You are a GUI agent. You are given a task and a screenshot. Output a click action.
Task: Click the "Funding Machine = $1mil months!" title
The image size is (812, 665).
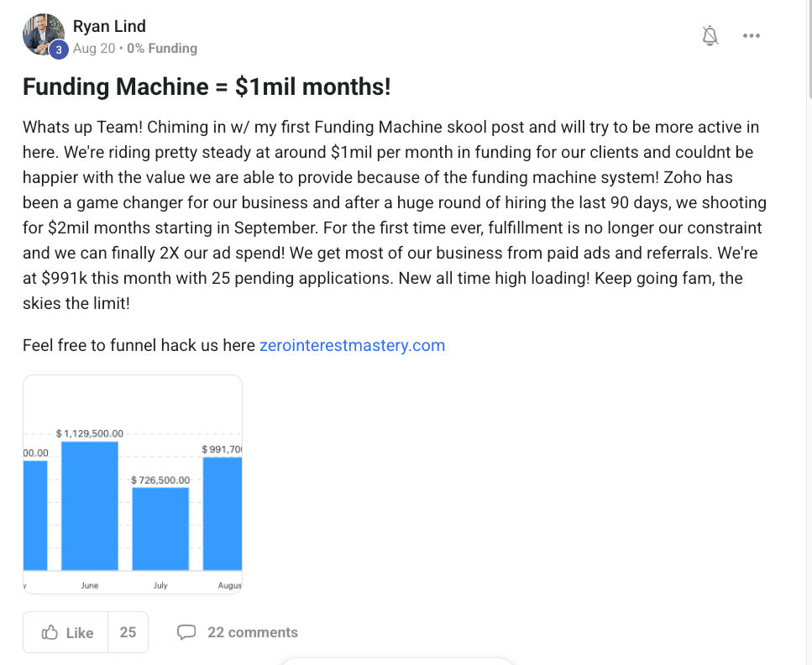(207, 87)
